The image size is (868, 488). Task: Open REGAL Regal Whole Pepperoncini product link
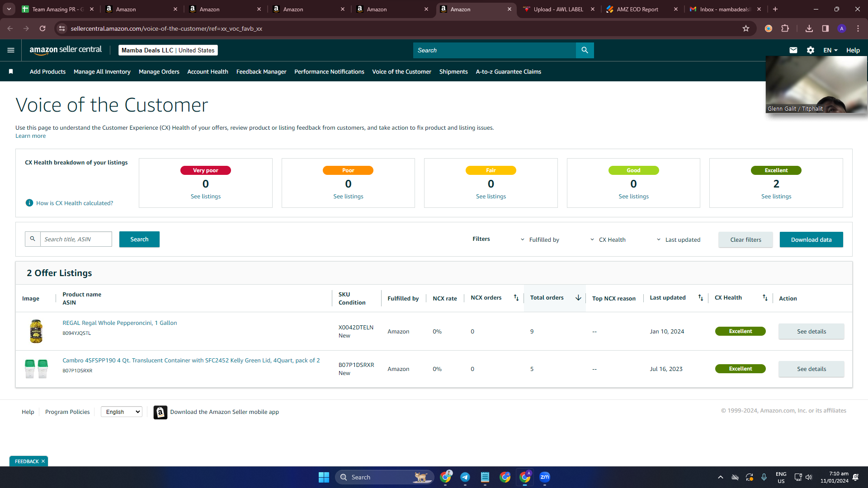(120, 323)
